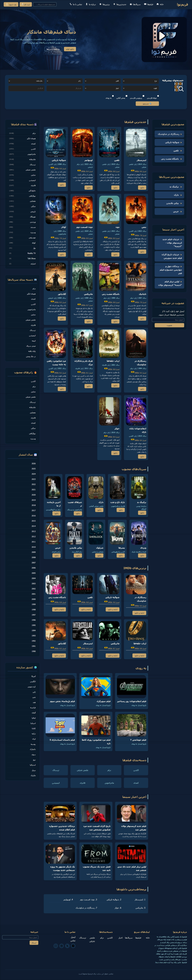Open the 'سال ساخت' year dropdown
192x980 pixels.
pyautogui.click(x=26, y=81)
